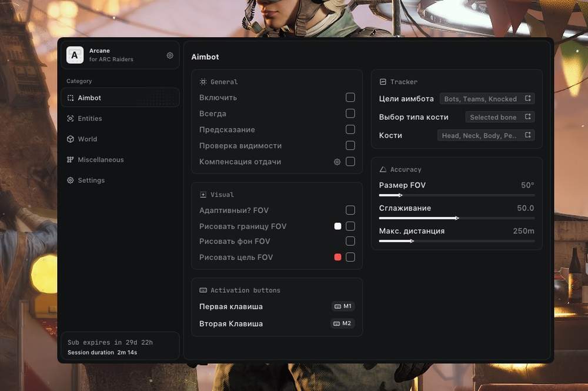Change the Первая клавиша M1 keybind

tap(343, 306)
